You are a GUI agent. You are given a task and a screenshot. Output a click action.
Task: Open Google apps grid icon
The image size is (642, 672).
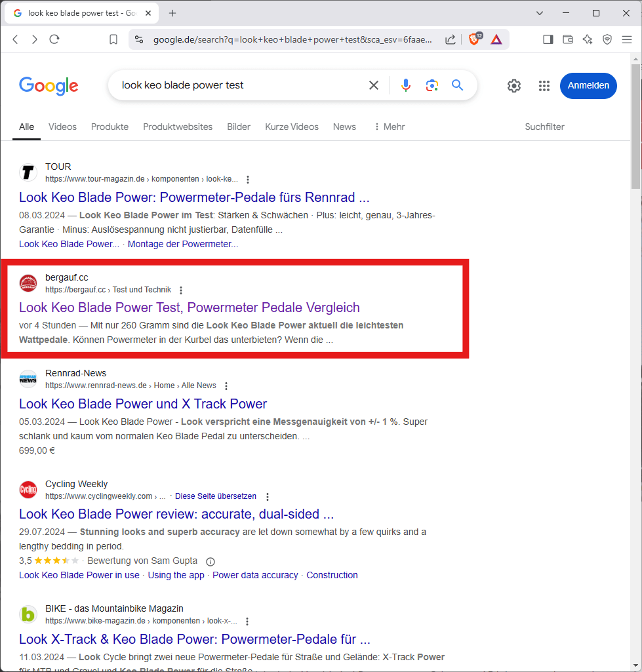coord(544,86)
